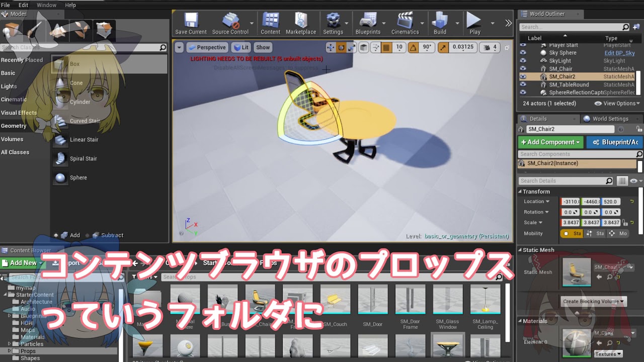The height and width of the screenshot is (362, 644).
Task: Open camera speed setting
Action: [x=490, y=47]
